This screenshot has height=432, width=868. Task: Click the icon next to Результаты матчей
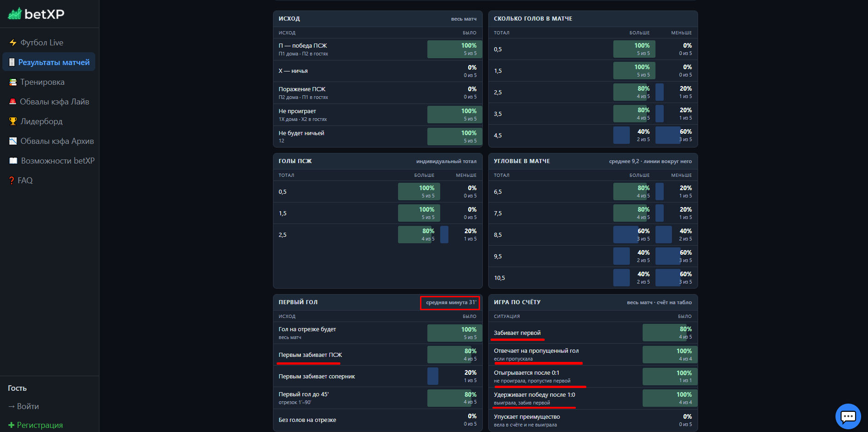pyautogui.click(x=12, y=62)
